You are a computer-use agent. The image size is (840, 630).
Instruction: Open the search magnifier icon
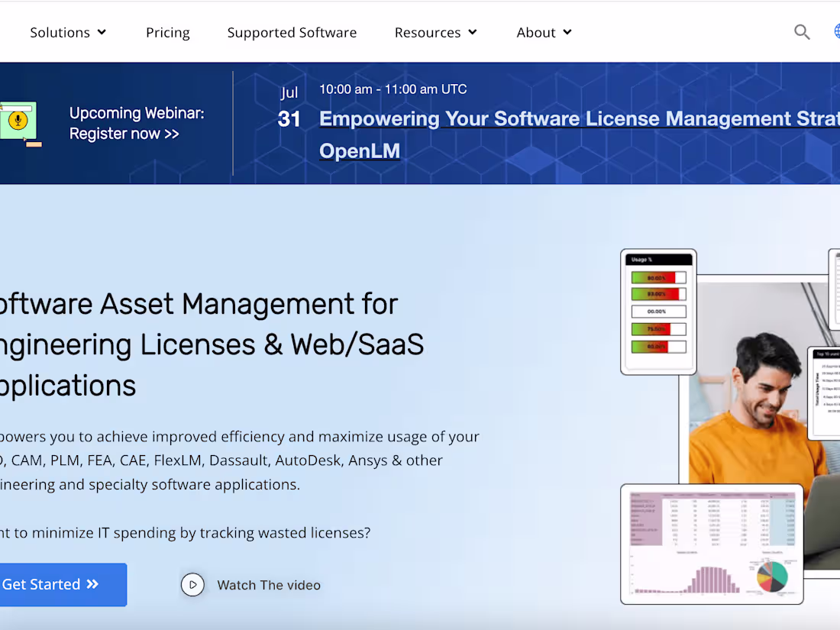pos(802,32)
